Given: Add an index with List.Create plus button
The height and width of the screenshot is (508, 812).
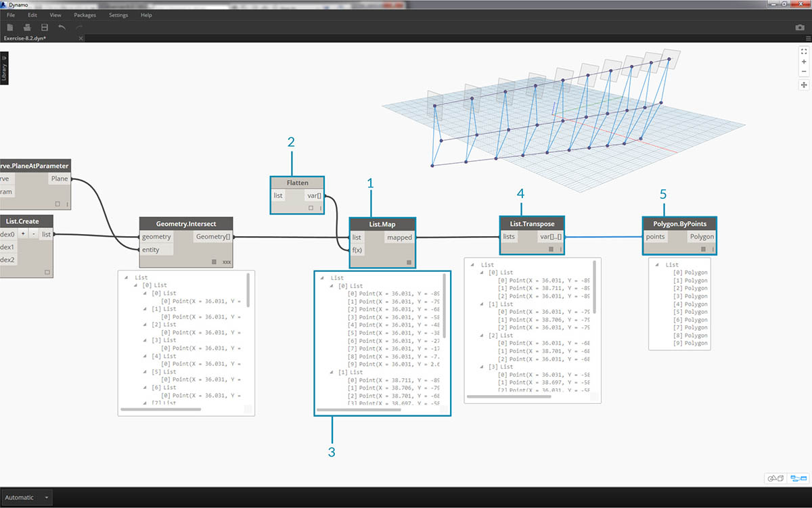Looking at the screenshot, I should pyautogui.click(x=22, y=234).
